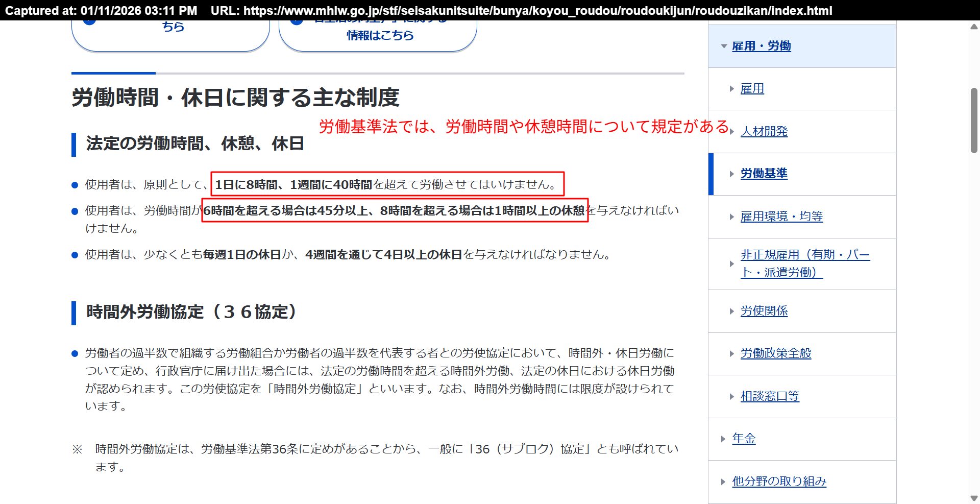Click the button ending with ちら
The image size is (980, 504).
[x=170, y=35]
